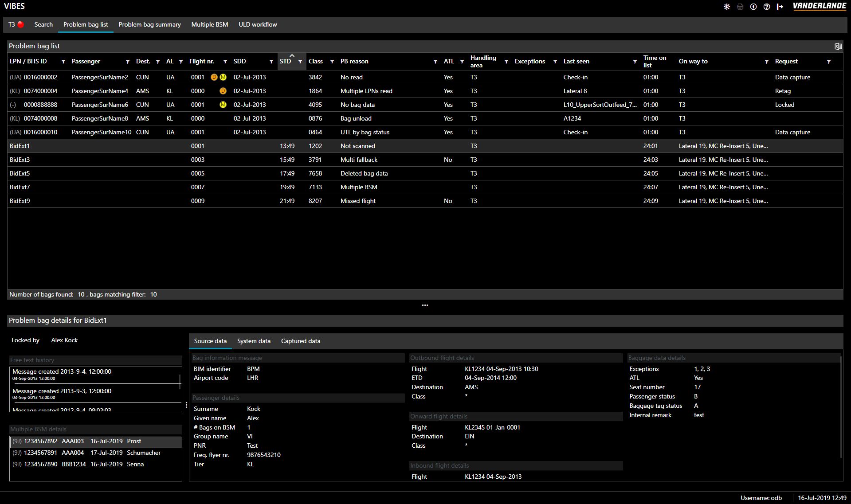Sort by the STD column header
Image resolution: width=851 pixels, height=504 pixels.
tap(286, 61)
